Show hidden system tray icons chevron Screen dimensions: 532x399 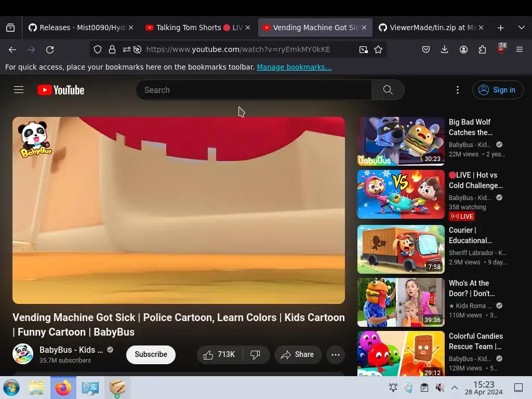click(x=455, y=388)
